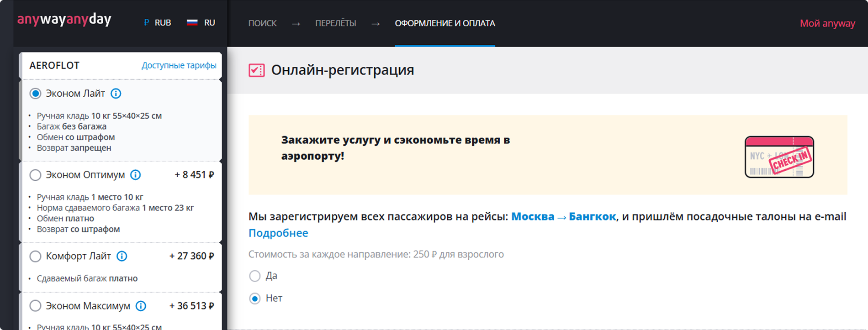Click the ruble currency symbol icon

click(x=146, y=22)
